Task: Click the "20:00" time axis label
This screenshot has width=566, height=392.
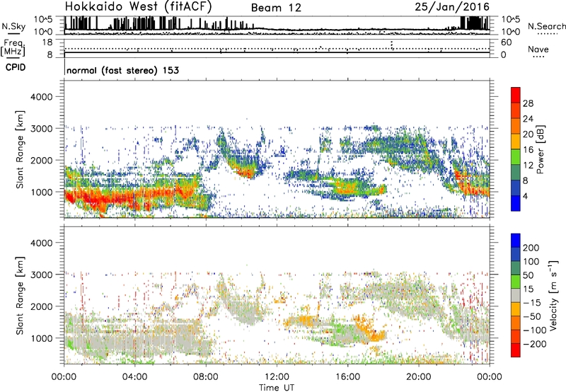Action: [x=418, y=377]
